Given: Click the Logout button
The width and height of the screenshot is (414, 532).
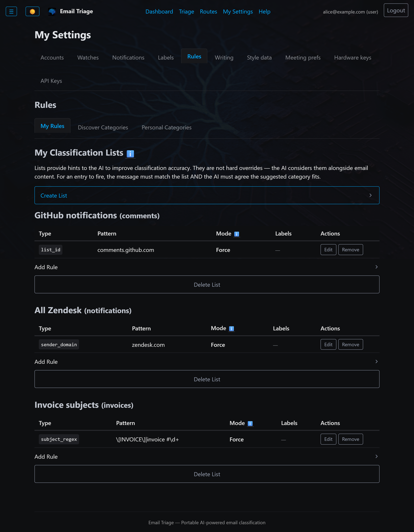Looking at the screenshot, I should click(396, 10).
